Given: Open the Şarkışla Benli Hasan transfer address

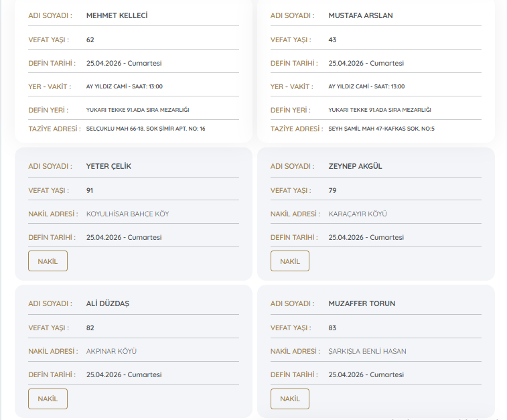Looking at the screenshot, I should [367, 351].
